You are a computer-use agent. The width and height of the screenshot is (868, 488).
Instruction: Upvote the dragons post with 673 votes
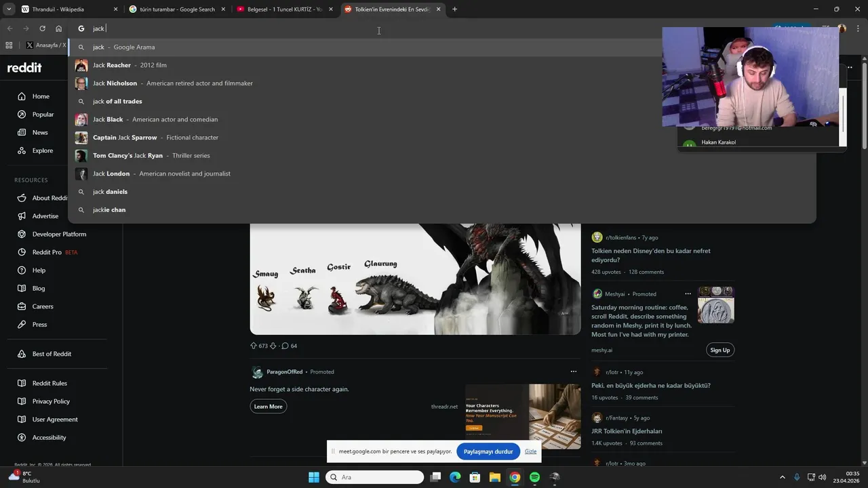pyautogui.click(x=254, y=346)
